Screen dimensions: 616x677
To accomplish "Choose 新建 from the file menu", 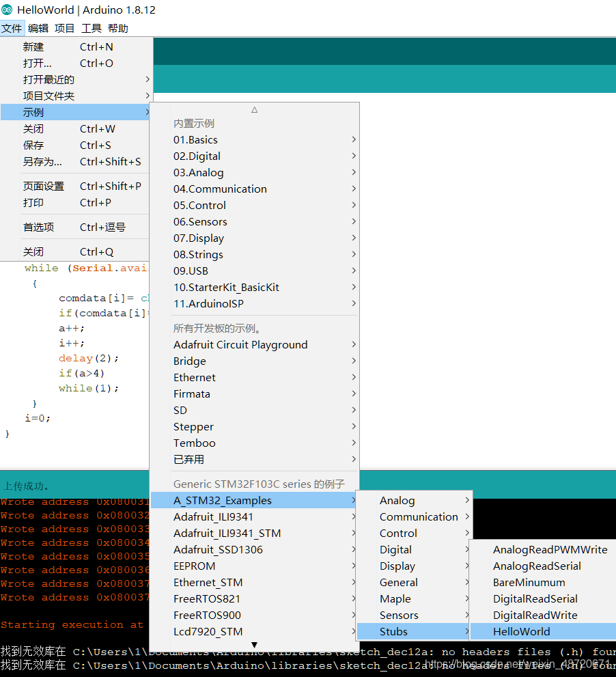I will pyautogui.click(x=76, y=46).
